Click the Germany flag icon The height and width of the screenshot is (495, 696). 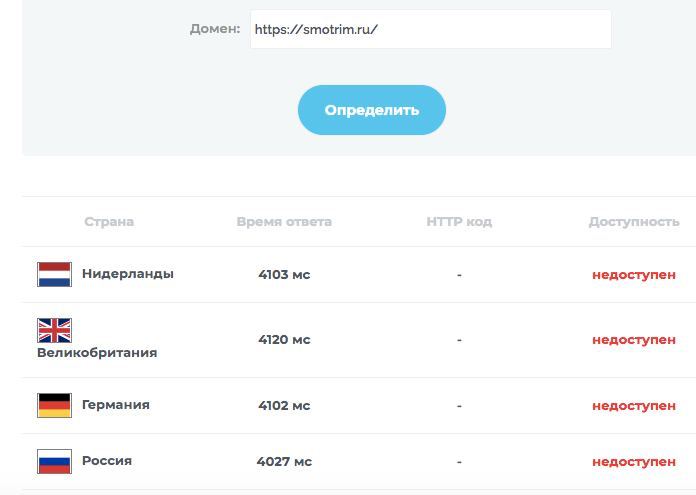pos(54,405)
